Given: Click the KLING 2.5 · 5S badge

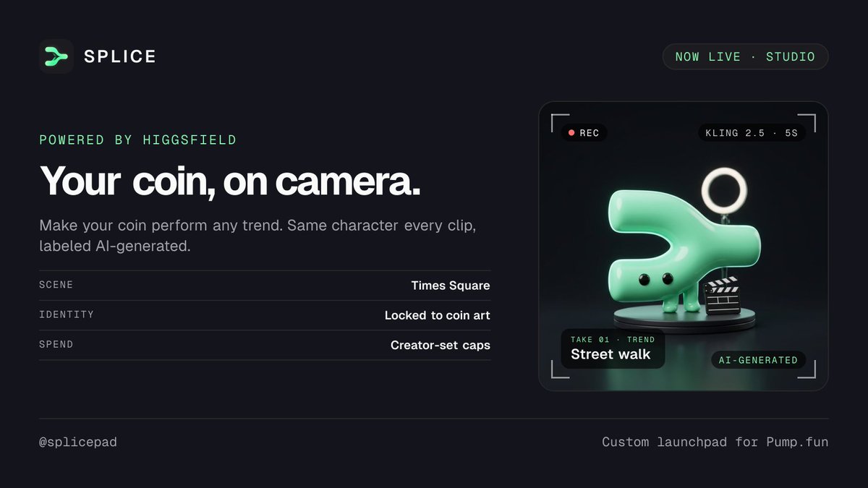Looking at the screenshot, I should coord(752,133).
